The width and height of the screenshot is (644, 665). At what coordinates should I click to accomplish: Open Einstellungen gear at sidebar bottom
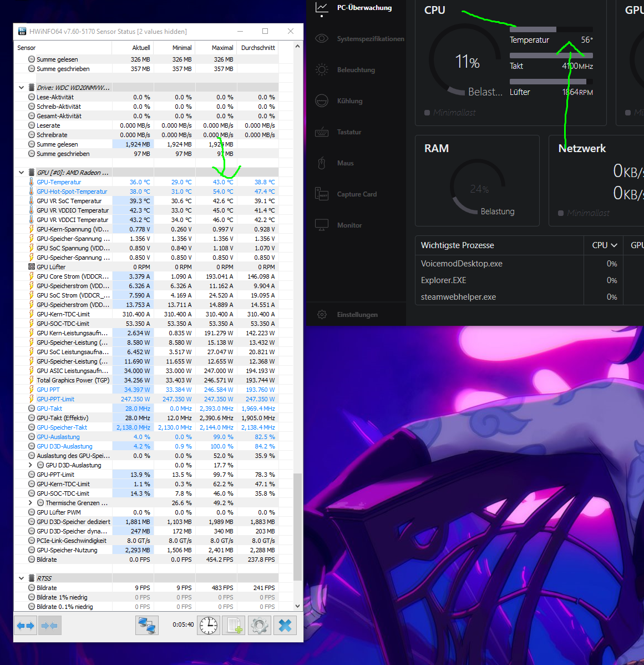coord(322,315)
